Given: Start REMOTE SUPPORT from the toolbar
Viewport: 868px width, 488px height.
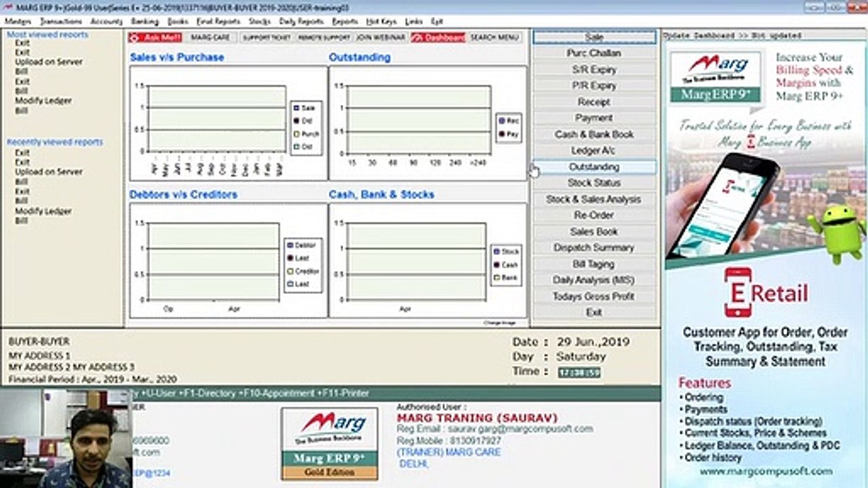Looking at the screenshot, I should tap(324, 38).
